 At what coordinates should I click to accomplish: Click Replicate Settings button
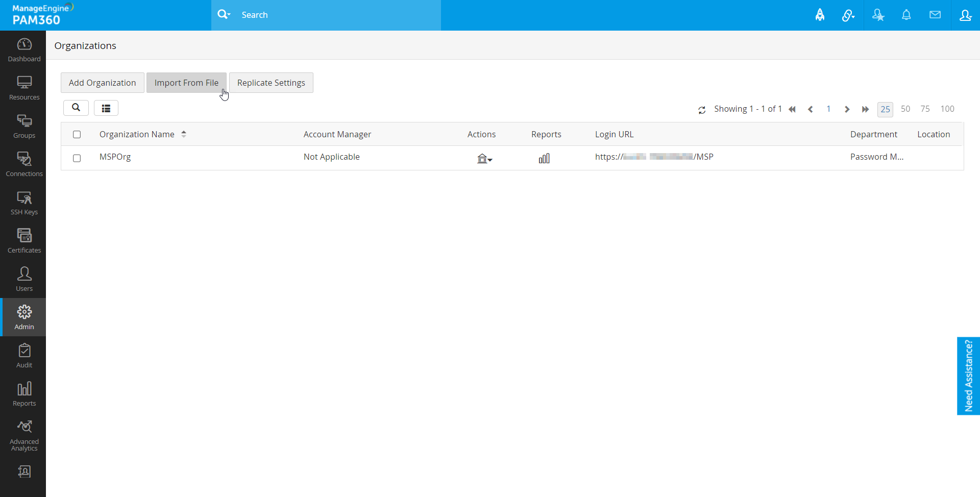(271, 83)
